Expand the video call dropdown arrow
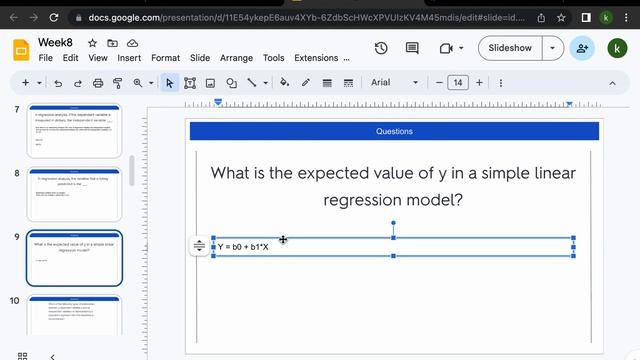 [x=461, y=48]
